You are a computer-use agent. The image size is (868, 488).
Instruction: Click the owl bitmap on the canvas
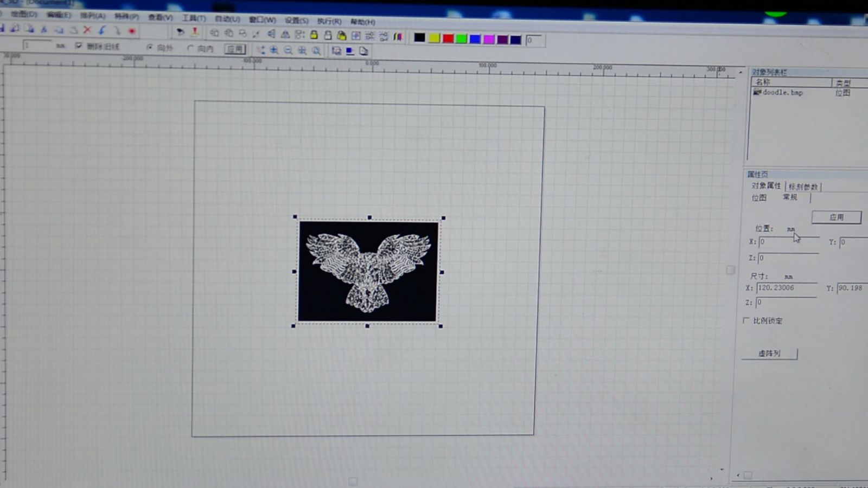click(368, 271)
